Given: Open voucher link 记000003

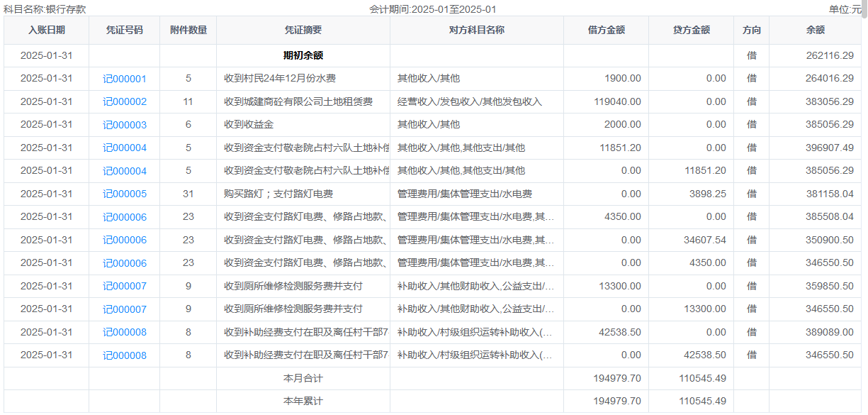Looking at the screenshot, I should pos(125,125).
